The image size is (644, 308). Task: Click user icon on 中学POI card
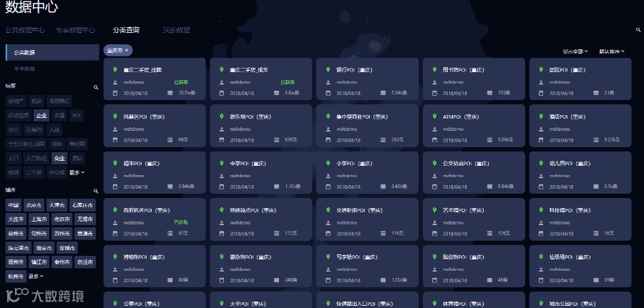click(222, 176)
